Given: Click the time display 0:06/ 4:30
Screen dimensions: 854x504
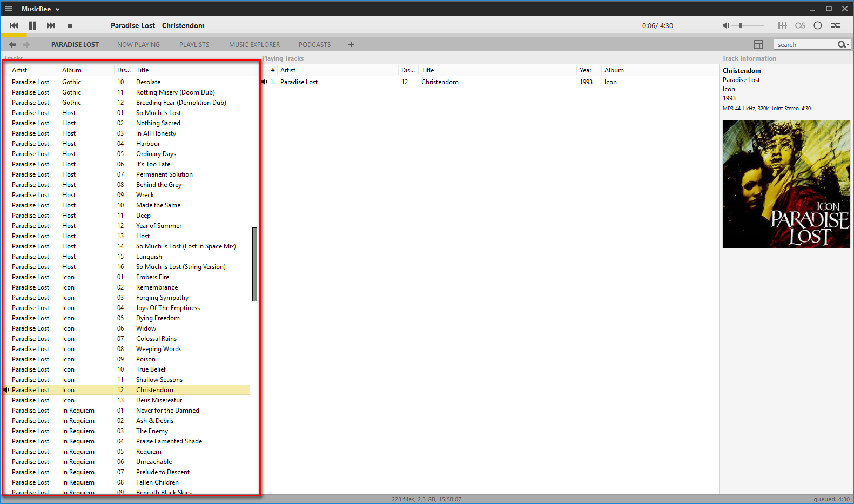Looking at the screenshot, I should pos(657,26).
